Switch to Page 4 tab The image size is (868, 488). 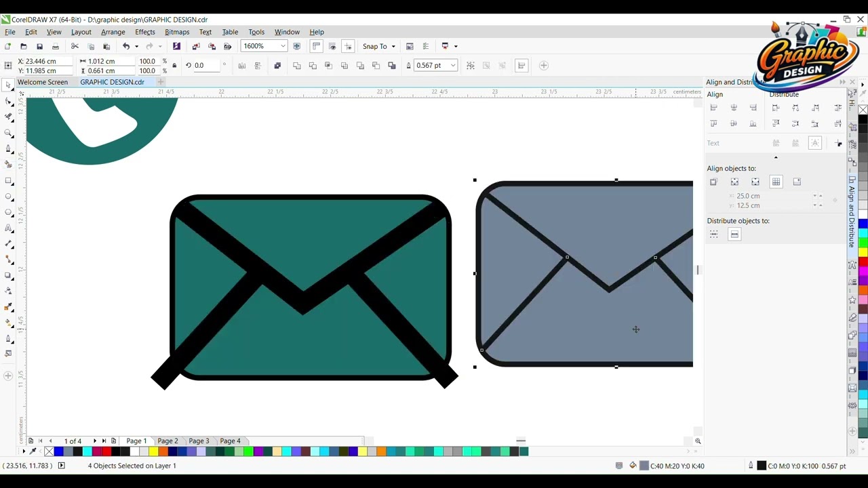point(230,441)
